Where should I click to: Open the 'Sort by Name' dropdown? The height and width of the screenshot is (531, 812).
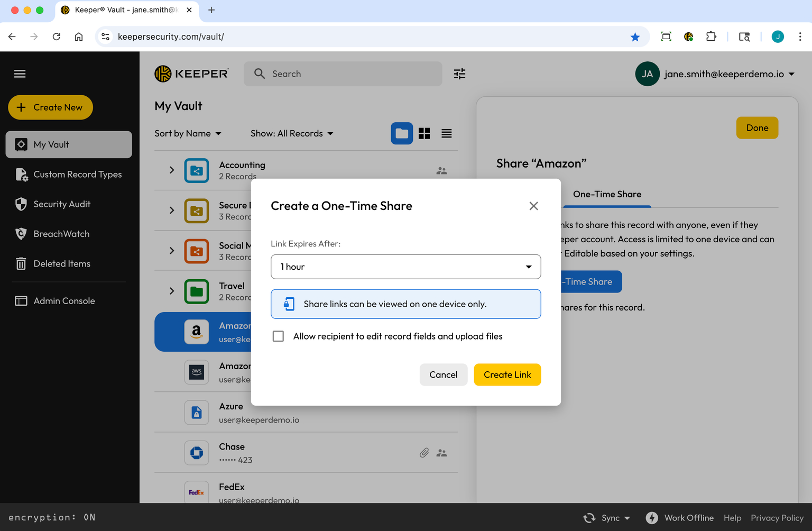point(188,133)
